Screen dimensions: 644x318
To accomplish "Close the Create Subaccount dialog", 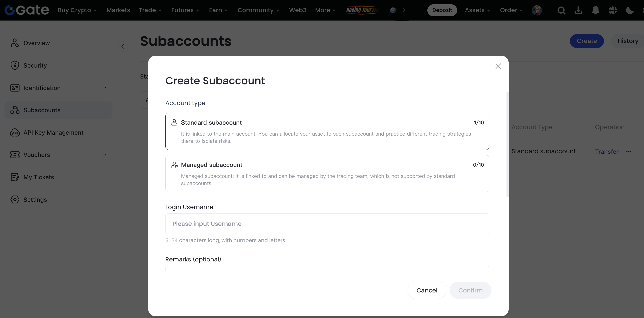I will click(498, 66).
